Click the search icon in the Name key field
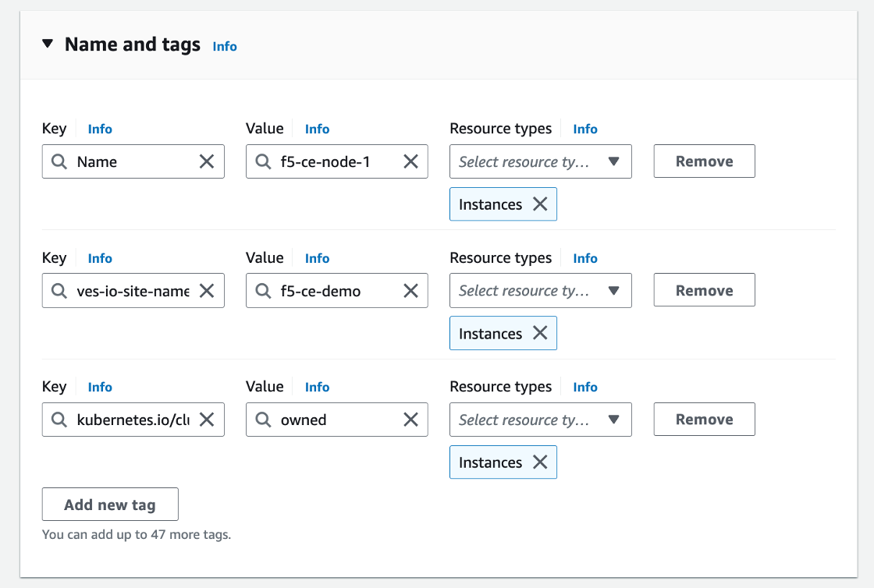Screen dimensions: 874x588 [x=59, y=161]
